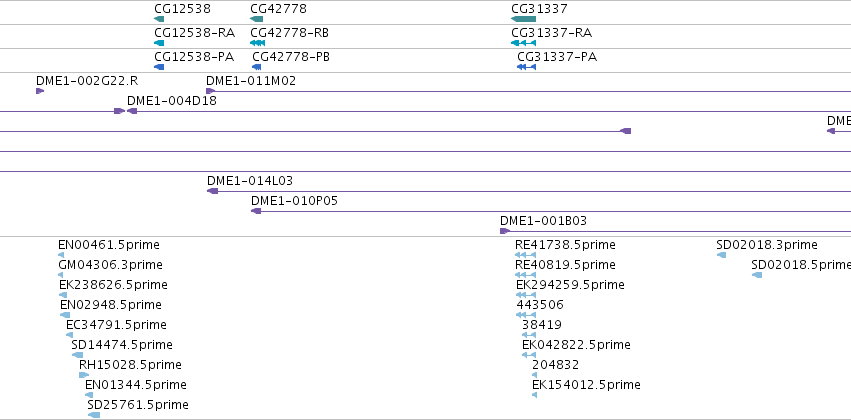Screen dimensions: 851x420
Task: Click the CG42778-RB transcript label
Action: pos(289,33)
